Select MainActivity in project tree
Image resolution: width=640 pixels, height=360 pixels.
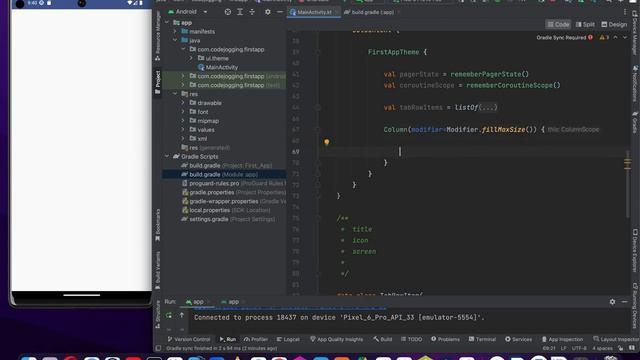[x=218, y=67]
